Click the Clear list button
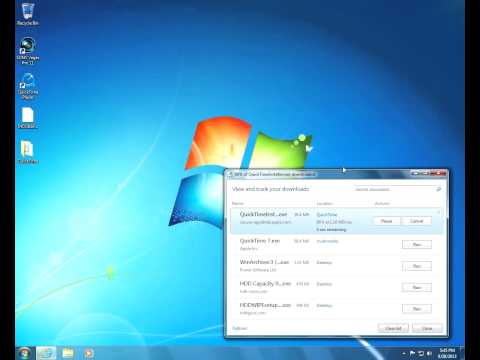This screenshot has width=480, height=360. tap(393, 328)
